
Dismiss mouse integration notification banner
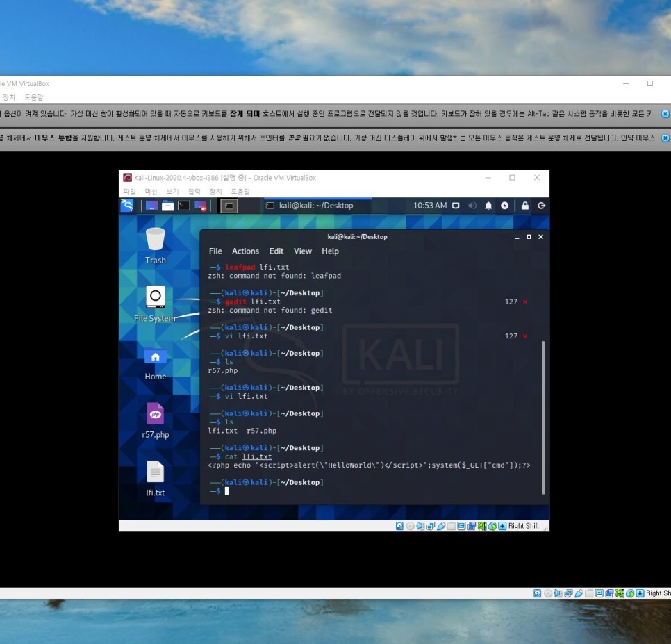pyautogui.click(x=665, y=138)
